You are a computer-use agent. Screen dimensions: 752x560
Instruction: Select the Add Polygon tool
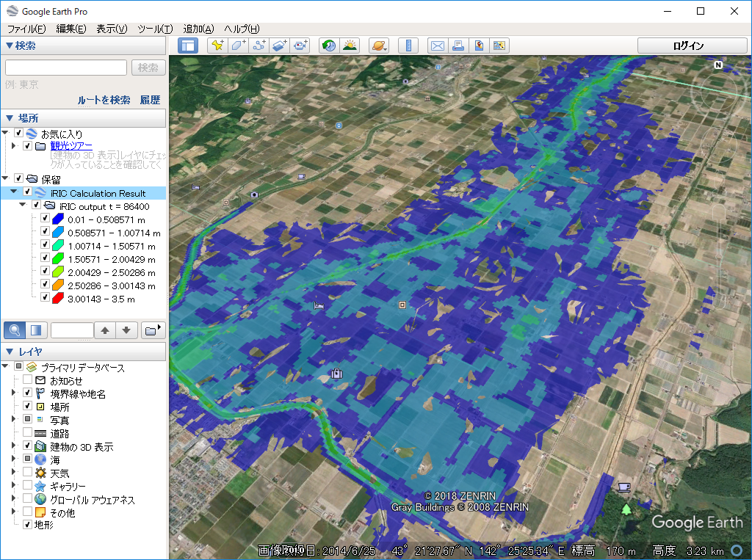[238, 46]
